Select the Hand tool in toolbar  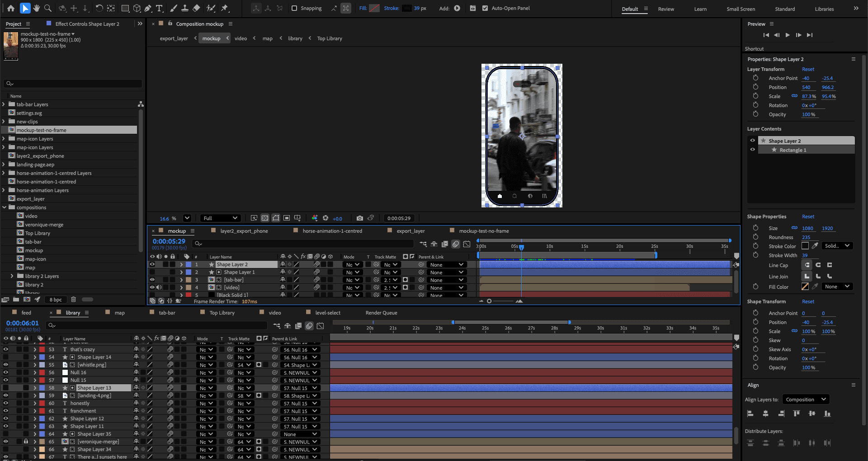[x=36, y=8]
